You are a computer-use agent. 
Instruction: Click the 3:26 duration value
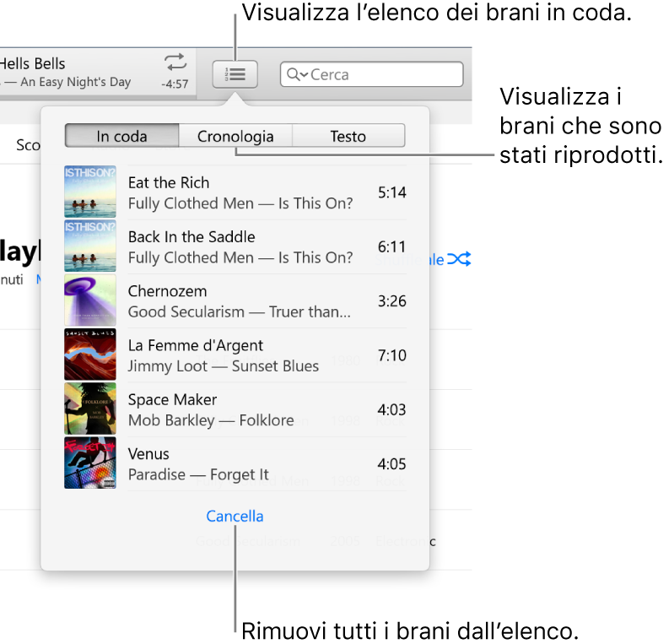pyautogui.click(x=392, y=300)
